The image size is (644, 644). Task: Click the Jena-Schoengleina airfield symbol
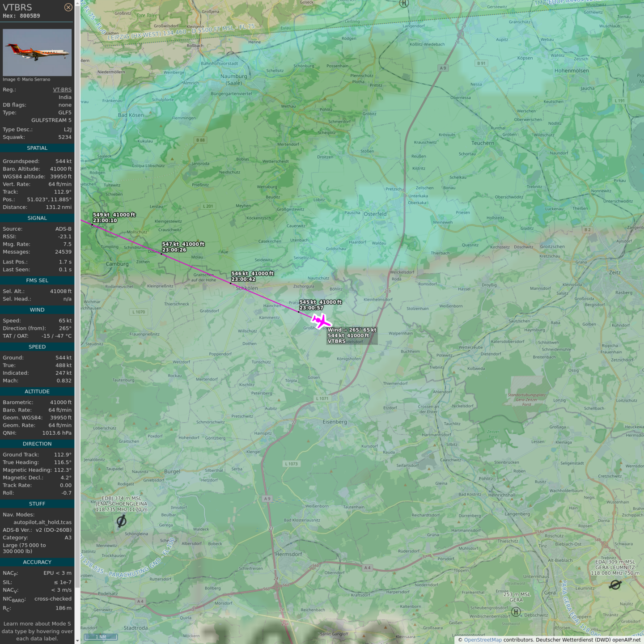121,521
